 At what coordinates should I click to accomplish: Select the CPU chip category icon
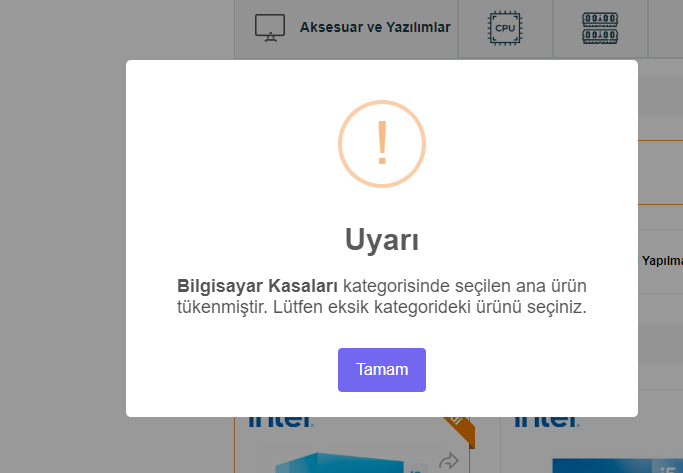point(505,28)
